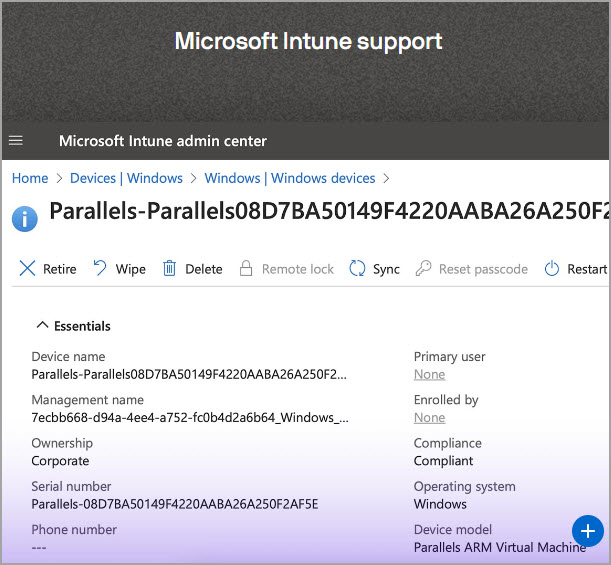Collapse the Essentials section
Screen dimensions: 611x565
coord(42,325)
